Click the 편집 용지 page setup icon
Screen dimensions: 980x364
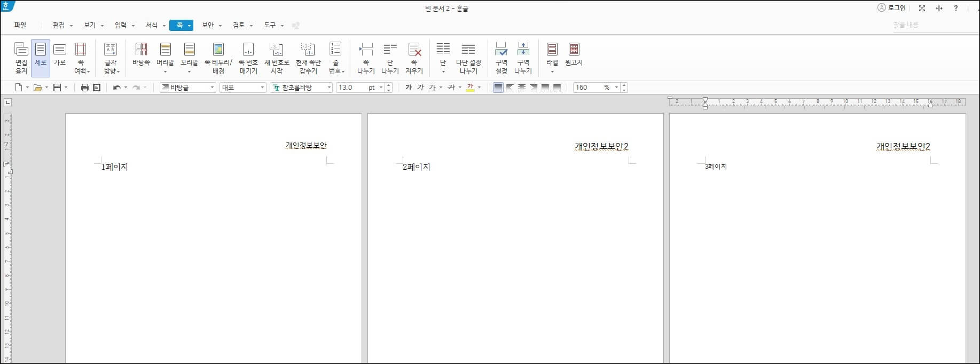pos(21,58)
